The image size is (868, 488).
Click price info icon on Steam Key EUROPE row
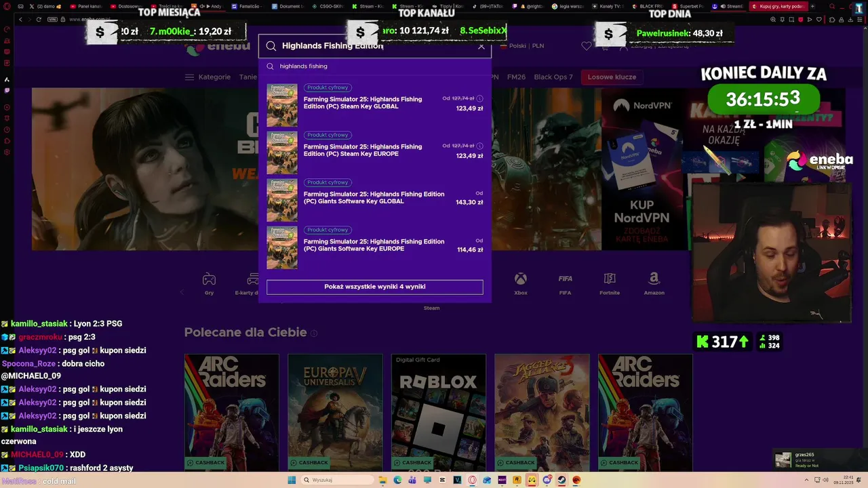pos(480,146)
